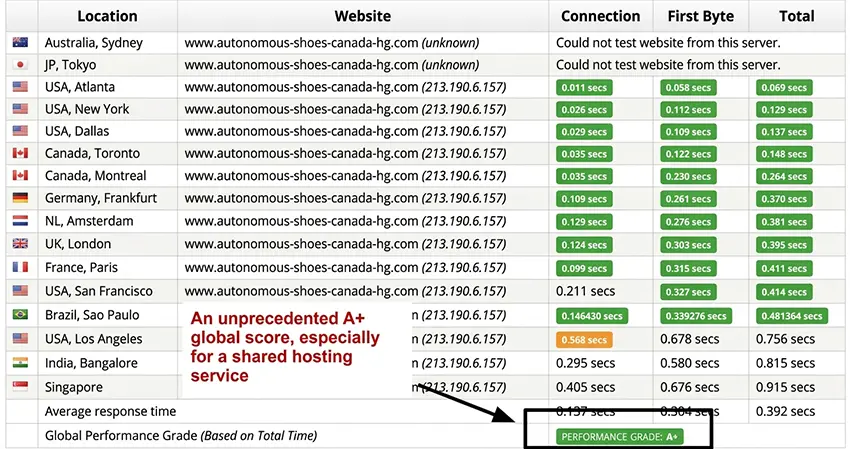This screenshot has height=449, width=850.
Task: Click the Brazilian flag beside Sao Paulo
Action: pos(20,315)
